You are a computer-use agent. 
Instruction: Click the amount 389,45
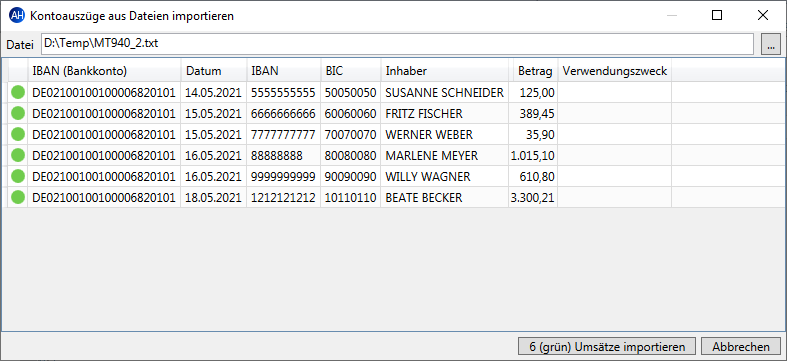pos(537,114)
